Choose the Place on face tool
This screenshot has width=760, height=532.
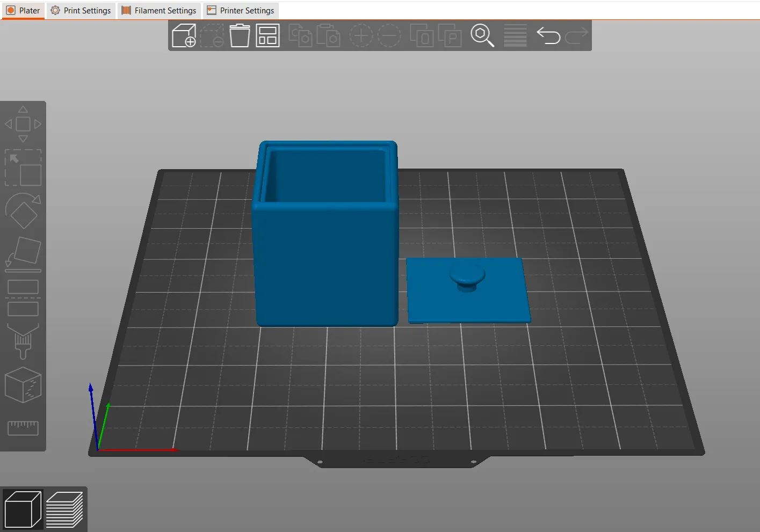pyautogui.click(x=23, y=253)
